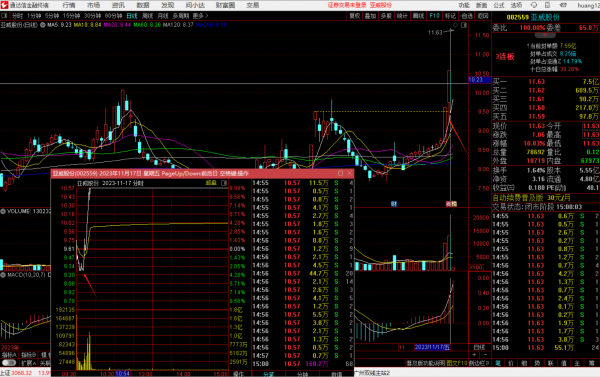600x377 pixels.
Task: Switch to the 60分钟 chart tab
Action: [113, 16]
